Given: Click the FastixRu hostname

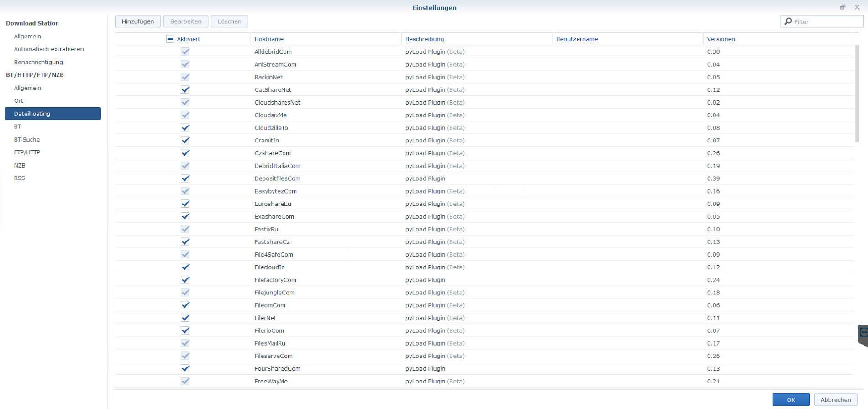Looking at the screenshot, I should coord(266,229).
